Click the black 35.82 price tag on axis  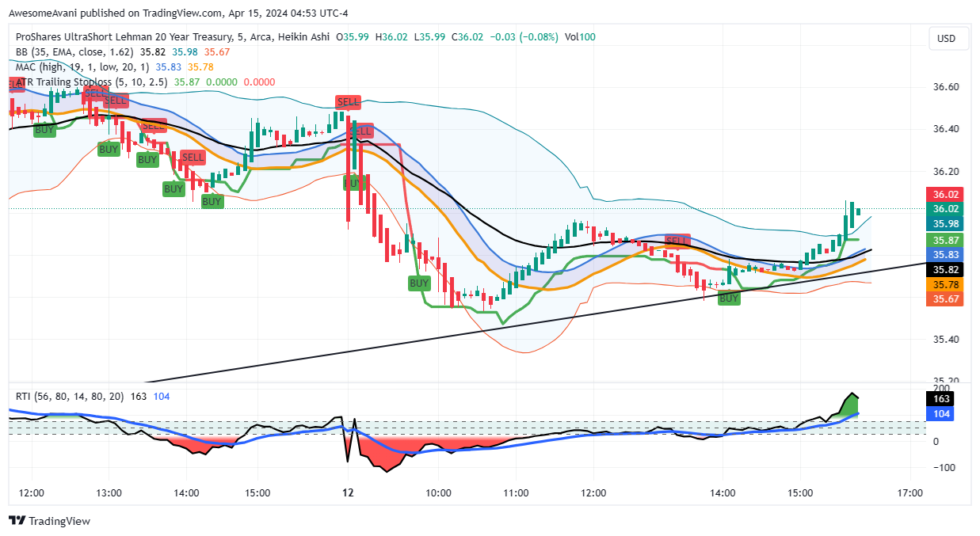click(x=946, y=269)
